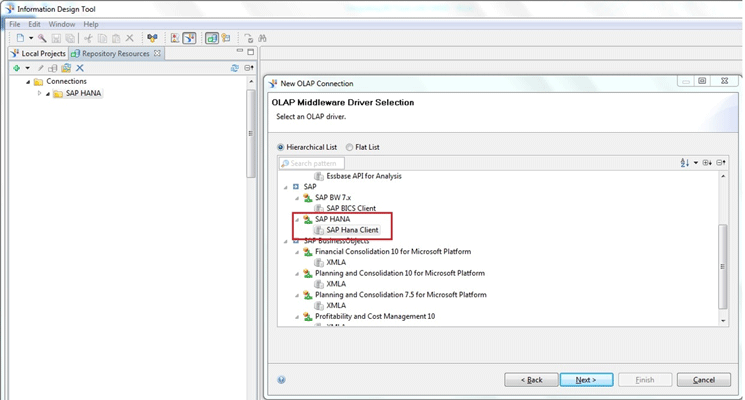Select the SAP BICS Client driver
Image resolution: width=745 pixels, height=400 pixels.
click(x=351, y=209)
